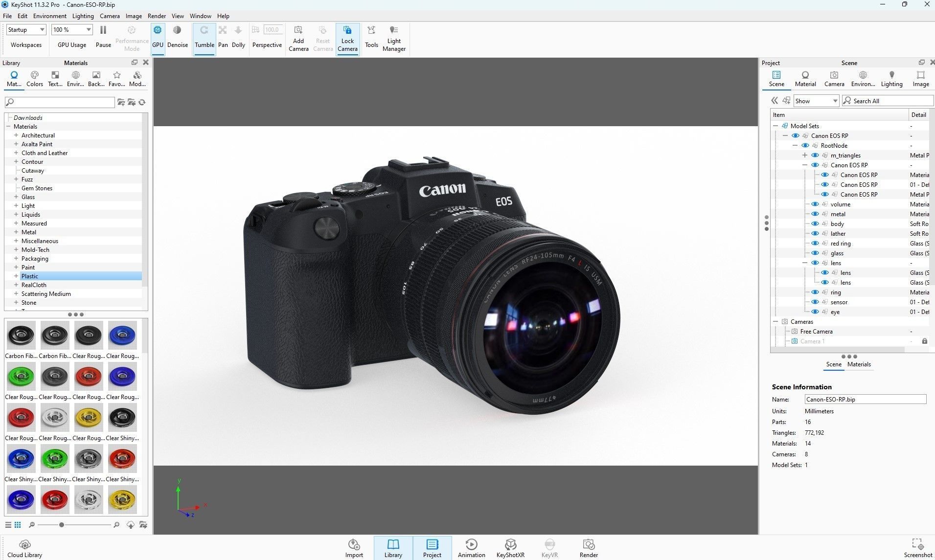The width and height of the screenshot is (935, 560).
Task: Collapse the scene tree panel
Action: (774, 101)
